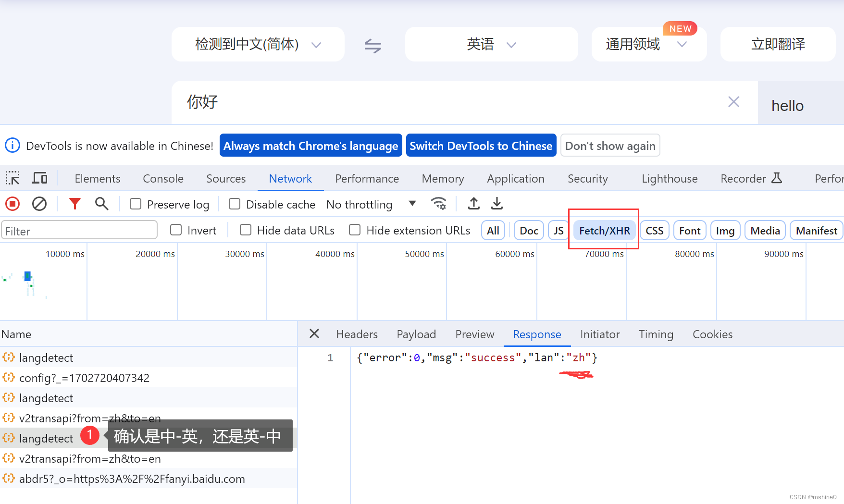Clear the 你好 input with X icon

[x=733, y=102]
